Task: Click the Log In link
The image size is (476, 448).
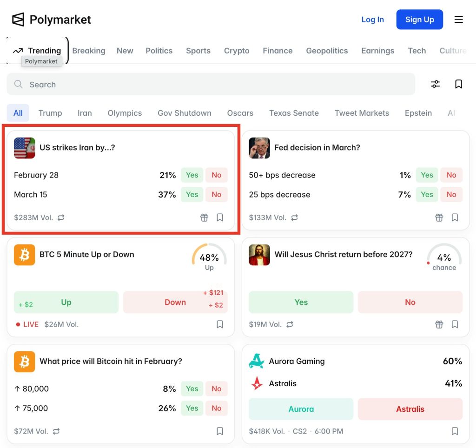Action: tap(372, 20)
